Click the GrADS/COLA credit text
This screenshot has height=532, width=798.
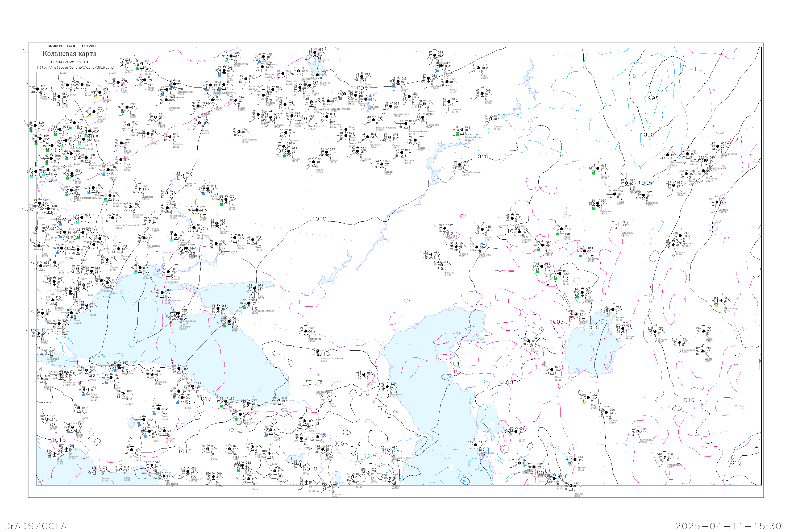point(35,526)
